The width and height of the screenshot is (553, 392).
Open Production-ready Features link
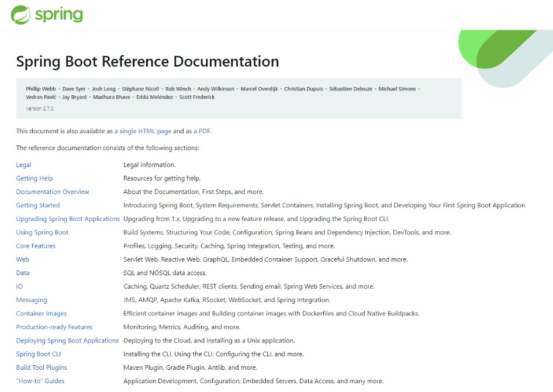54,327
